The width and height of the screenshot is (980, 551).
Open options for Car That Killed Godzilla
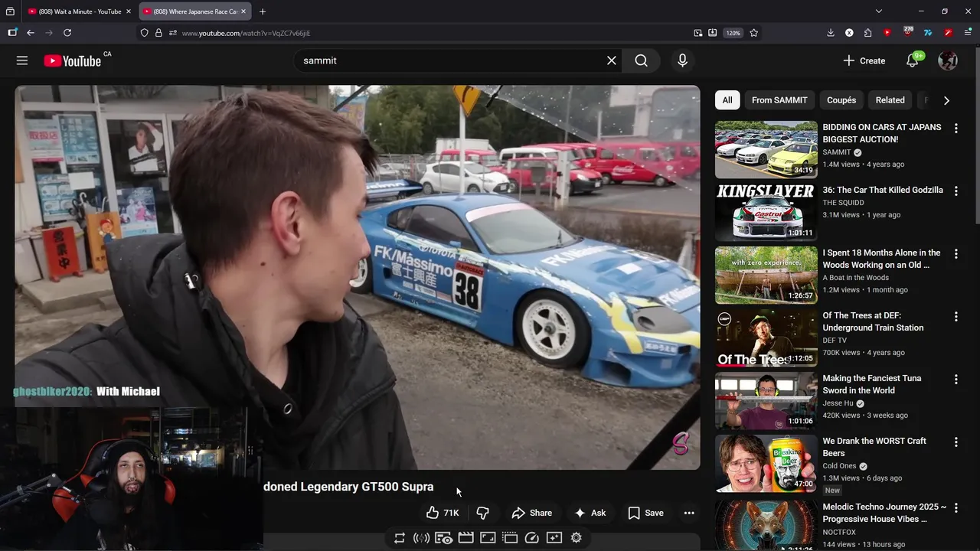tap(955, 191)
